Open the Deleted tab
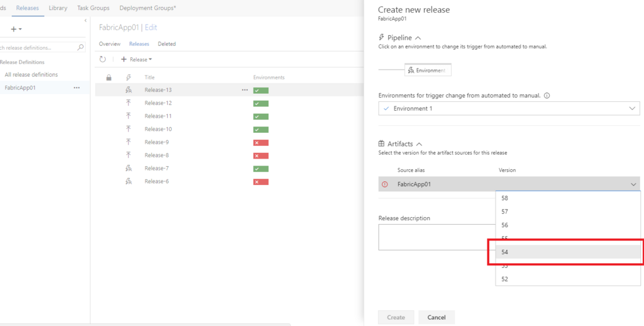 coord(167,44)
